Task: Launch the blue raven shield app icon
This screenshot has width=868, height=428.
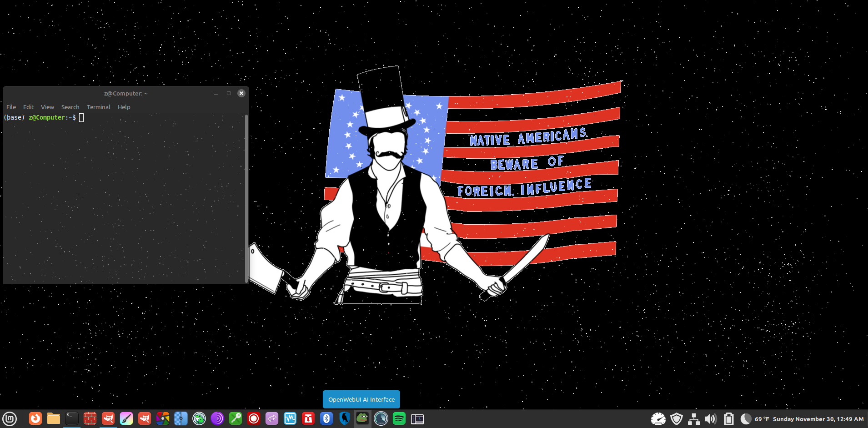Action: pyautogui.click(x=345, y=418)
